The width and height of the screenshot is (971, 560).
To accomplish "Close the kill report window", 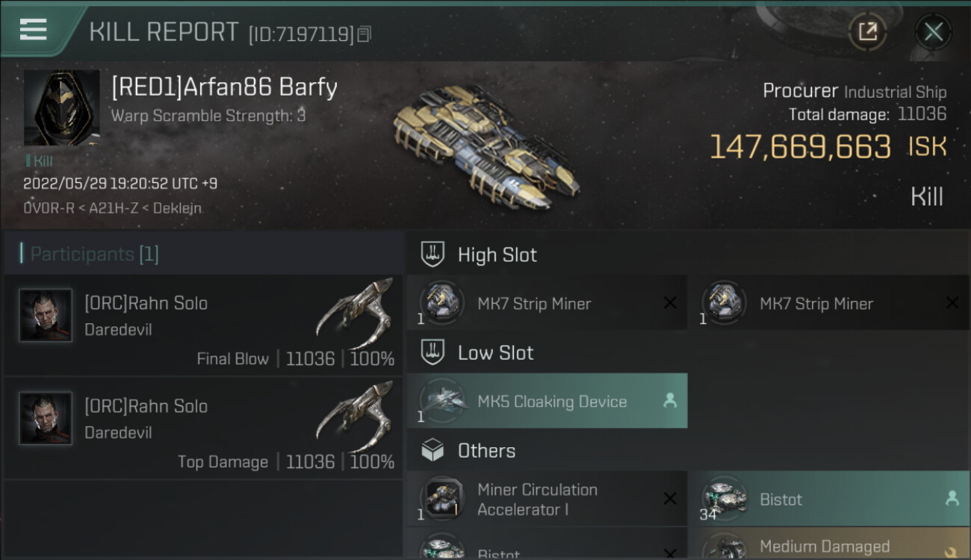I will click(x=933, y=31).
